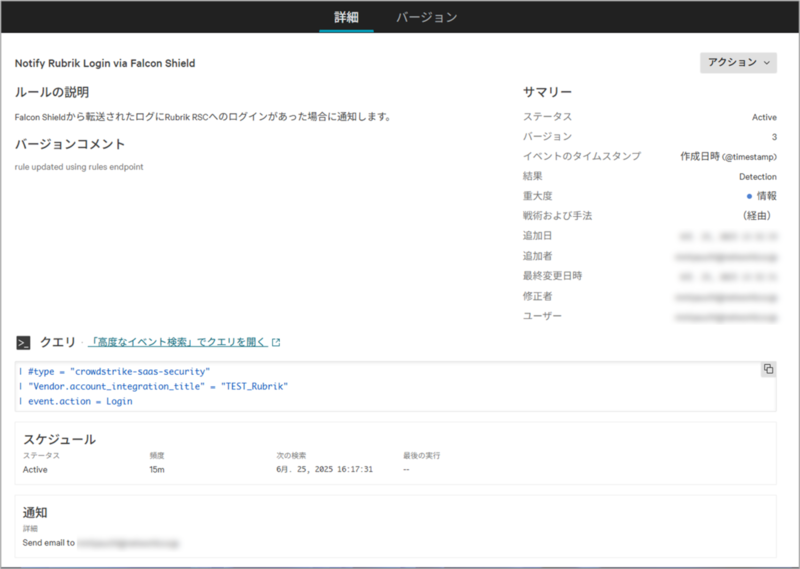Select the サマリー heading
The height and width of the screenshot is (569, 800).
(547, 92)
